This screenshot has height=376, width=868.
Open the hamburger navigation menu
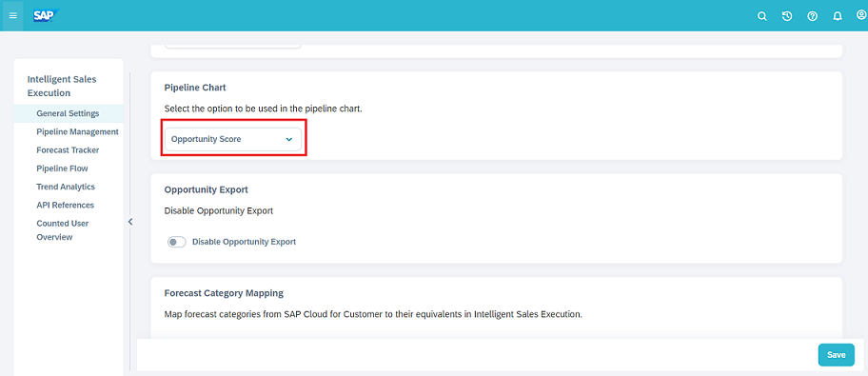12,16
